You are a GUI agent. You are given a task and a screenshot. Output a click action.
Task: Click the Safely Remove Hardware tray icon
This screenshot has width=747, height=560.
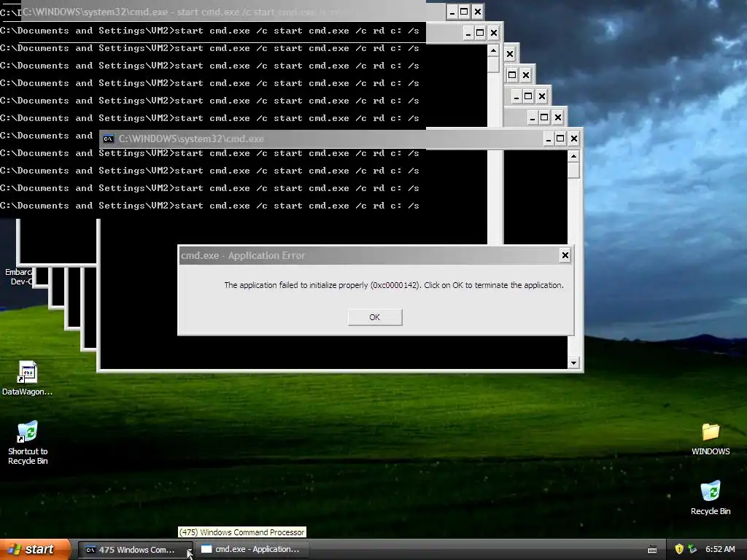[693, 549]
